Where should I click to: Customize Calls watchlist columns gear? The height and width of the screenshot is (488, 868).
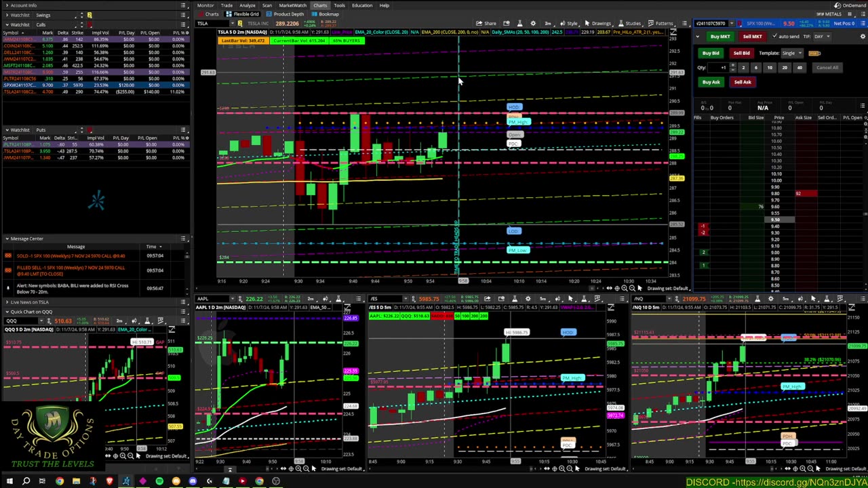186,33
